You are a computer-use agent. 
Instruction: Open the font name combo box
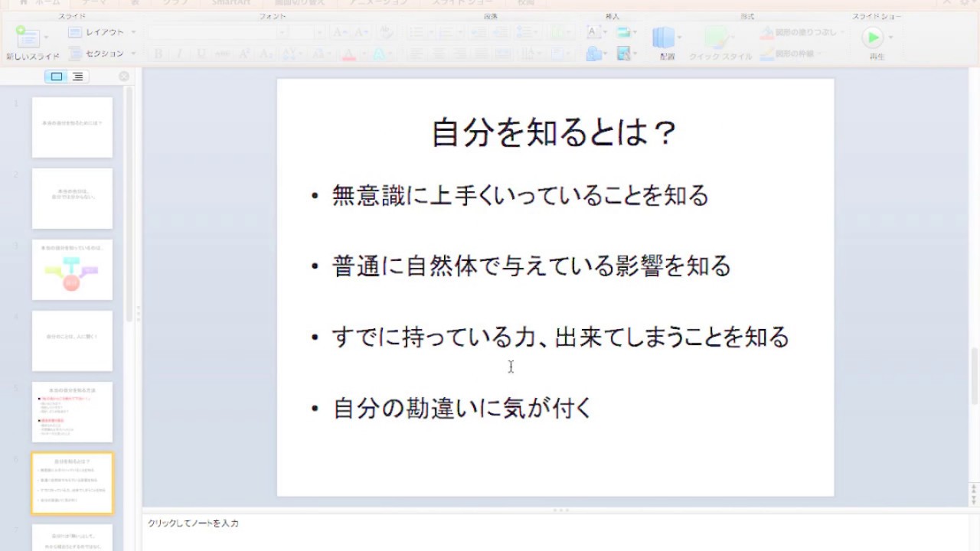tap(217, 32)
